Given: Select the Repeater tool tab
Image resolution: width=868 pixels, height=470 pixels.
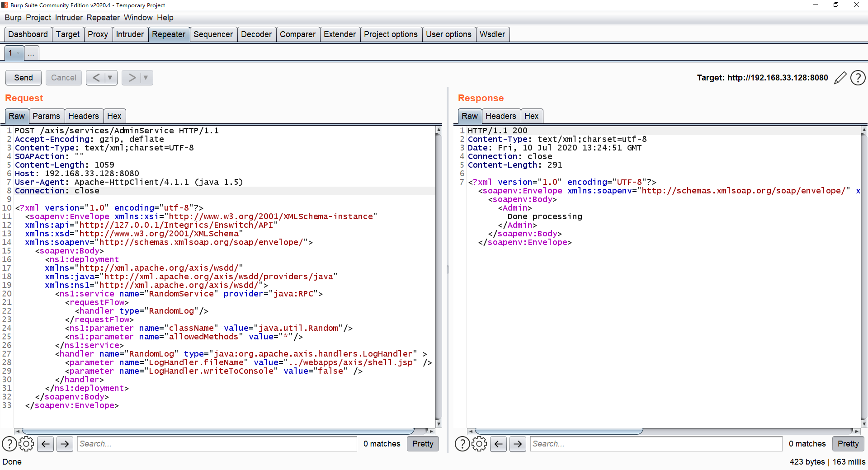Looking at the screenshot, I should [169, 34].
